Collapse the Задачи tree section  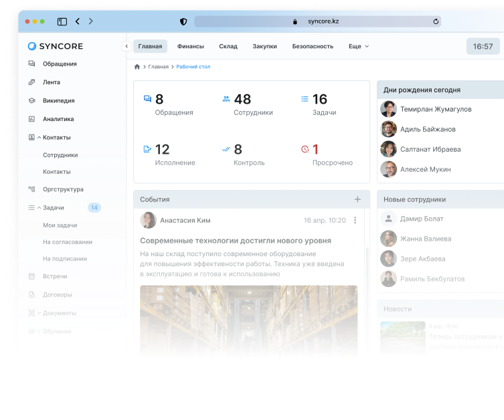point(39,208)
